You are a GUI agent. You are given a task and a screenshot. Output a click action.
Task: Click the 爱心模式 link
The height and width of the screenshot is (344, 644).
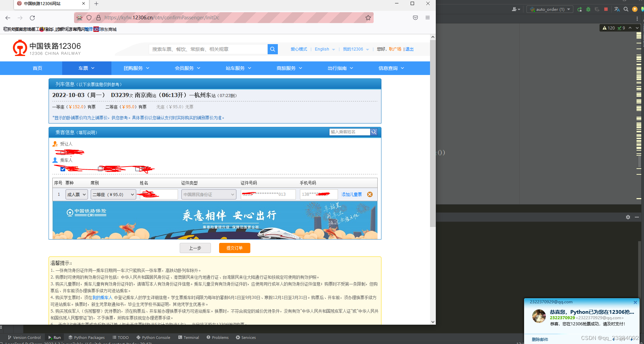click(x=299, y=49)
